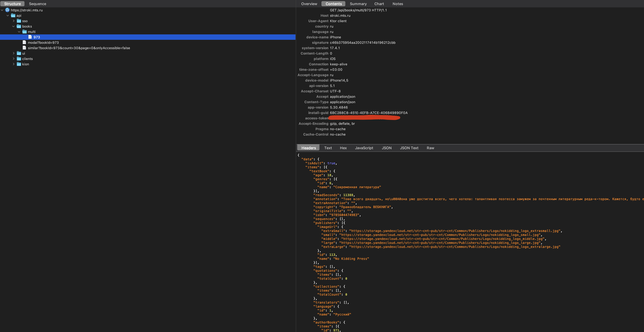
Task: Expand the ui folder chevron
Action: pyautogui.click(x=14, y=53)
